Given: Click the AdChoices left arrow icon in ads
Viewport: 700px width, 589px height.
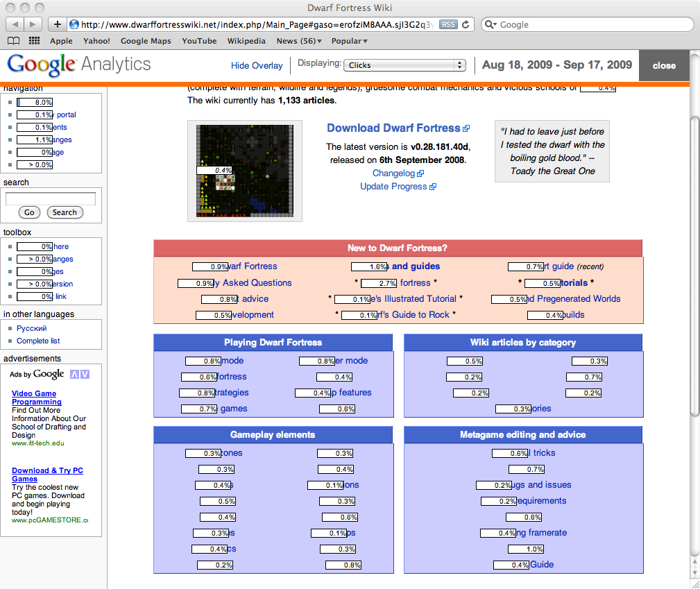Looking at the screenshot, I should (74, 374).
